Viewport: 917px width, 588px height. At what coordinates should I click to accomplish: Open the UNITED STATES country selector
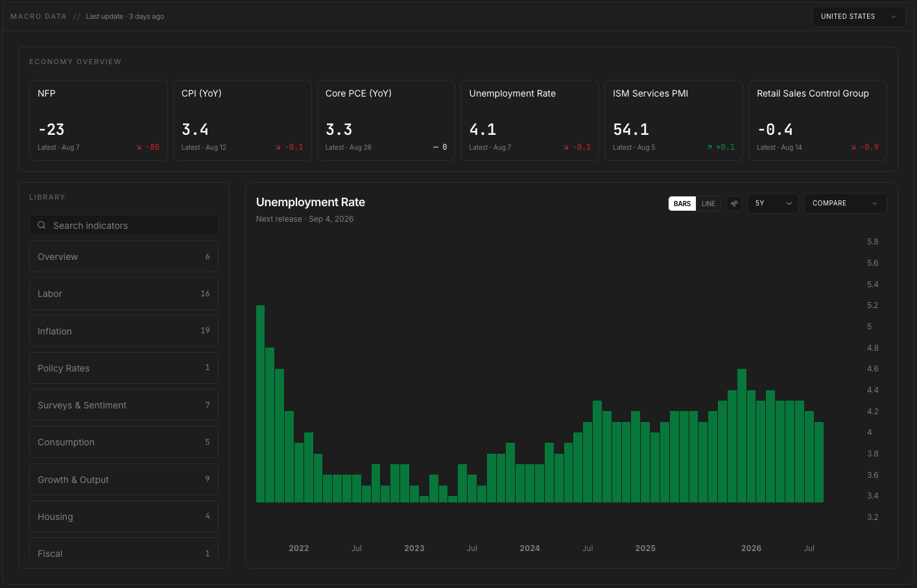(859, 16)
